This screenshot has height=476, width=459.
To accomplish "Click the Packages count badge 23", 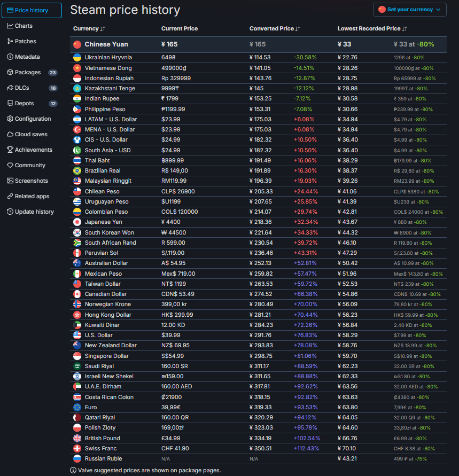I will click(53, 73).
